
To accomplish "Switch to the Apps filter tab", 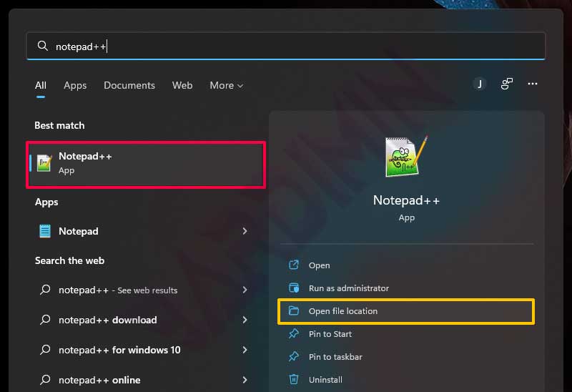I will click(75, 85).
